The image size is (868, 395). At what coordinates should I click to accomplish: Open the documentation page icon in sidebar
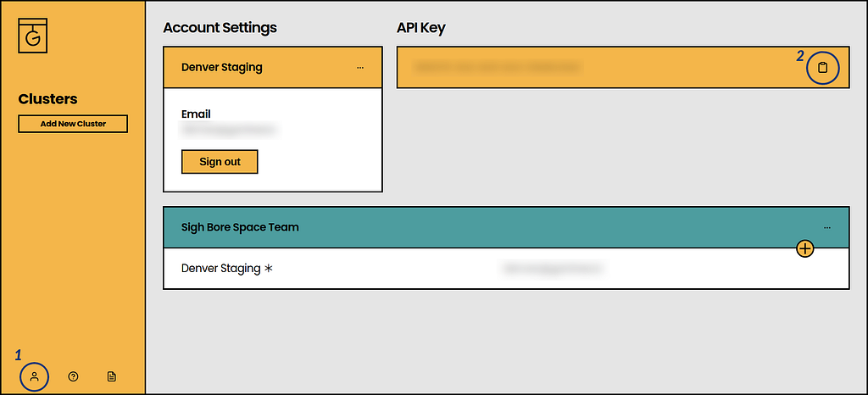pos(112,376)
